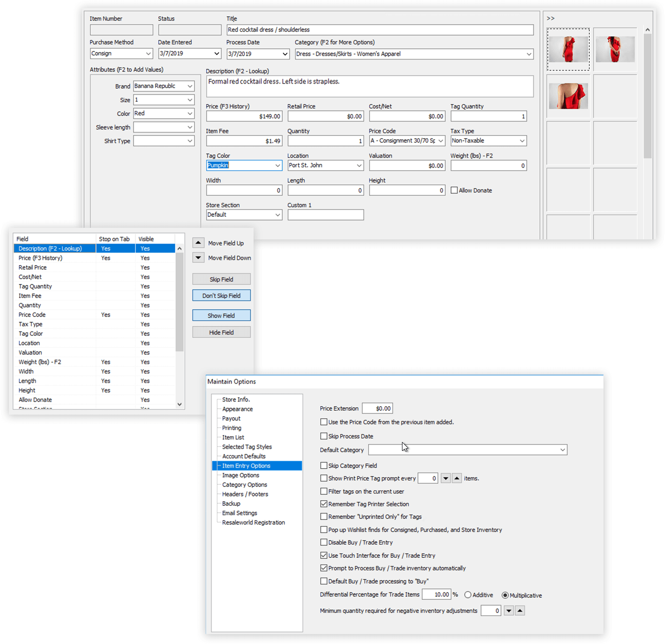Open the Brand attribute dropdown

pos(190,86)
